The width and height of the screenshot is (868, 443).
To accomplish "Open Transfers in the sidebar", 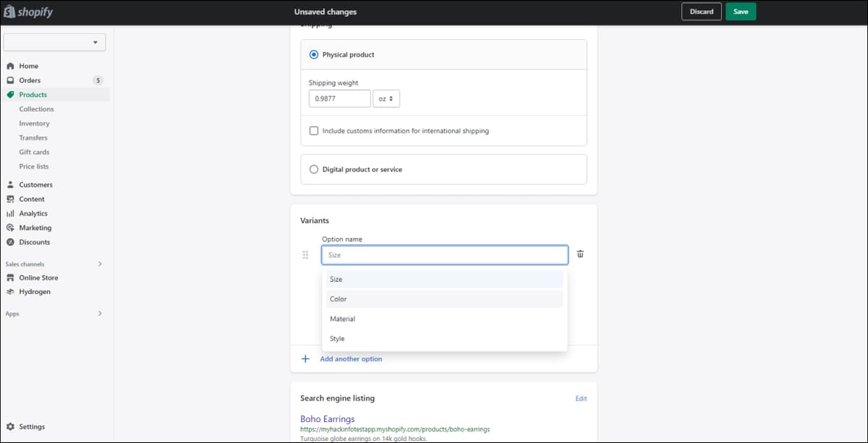I will [33, 138].
